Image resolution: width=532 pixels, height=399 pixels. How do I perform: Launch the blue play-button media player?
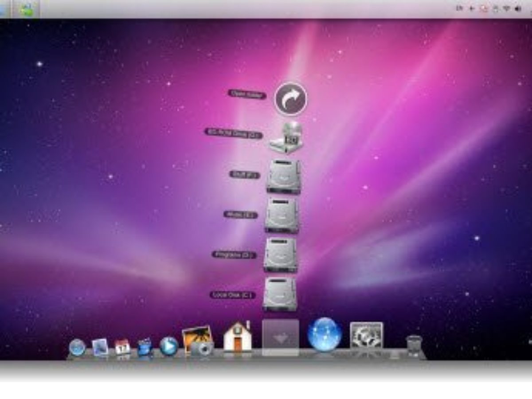(x=169, y=346)
